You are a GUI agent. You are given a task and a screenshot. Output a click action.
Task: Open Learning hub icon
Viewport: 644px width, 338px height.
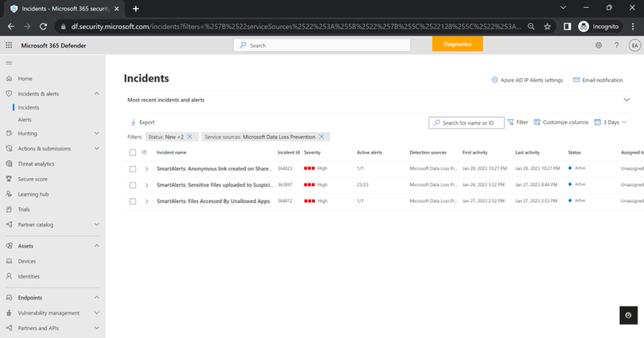9,194
